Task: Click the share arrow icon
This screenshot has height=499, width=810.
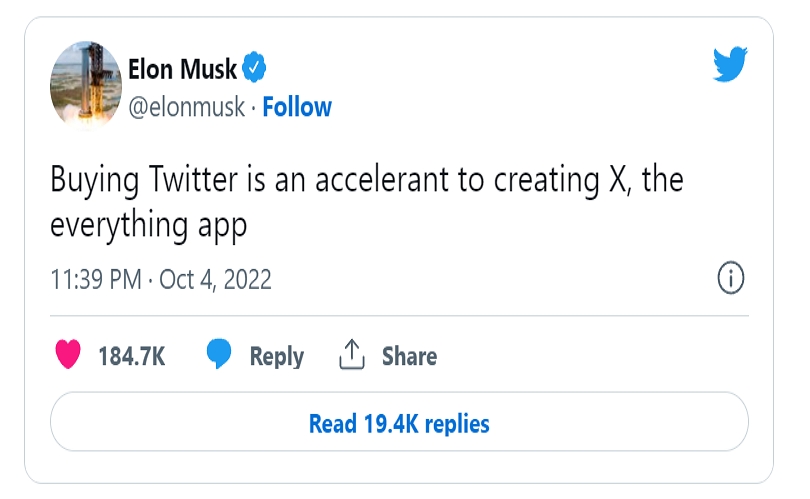Action: tap(351, 354)
